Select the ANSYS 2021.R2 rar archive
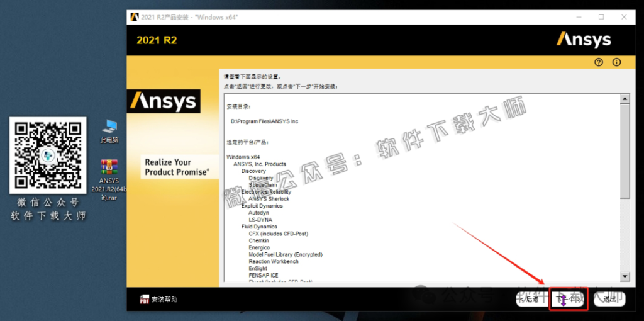 pos(109,179)
